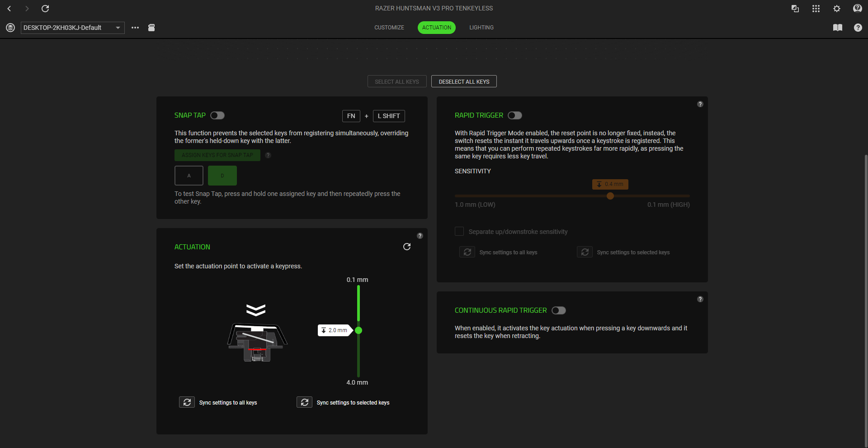Switch to the Lighting tab

tap(481, 28)
